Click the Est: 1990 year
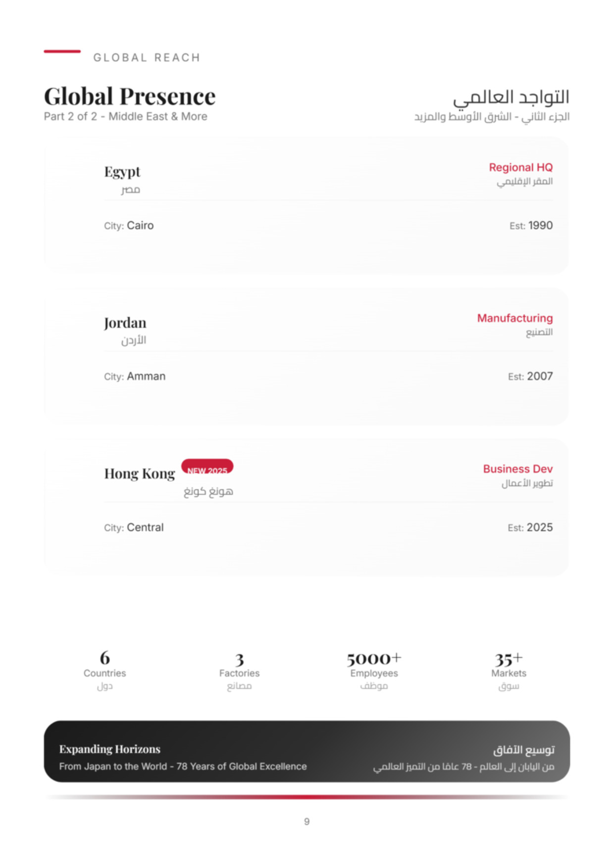Image resolution: width=614 pixels, height=868 pixels. point(540,226)
